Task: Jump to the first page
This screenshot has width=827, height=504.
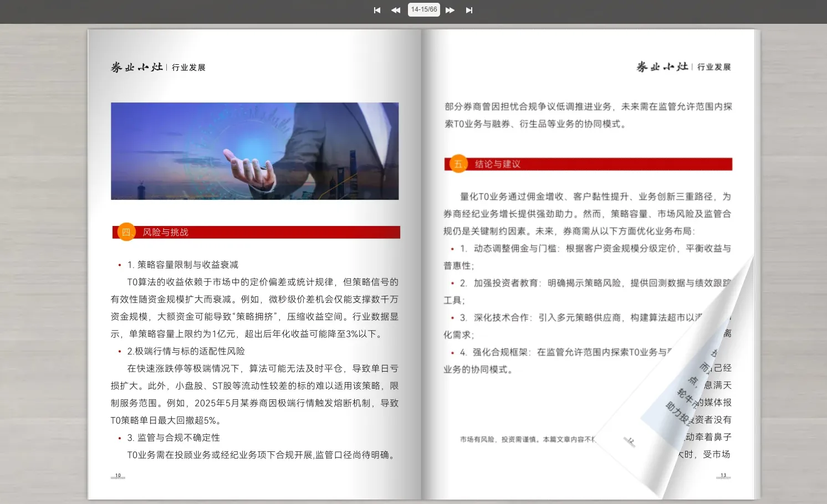Action: pyautogui.click(x=377, y=10)
